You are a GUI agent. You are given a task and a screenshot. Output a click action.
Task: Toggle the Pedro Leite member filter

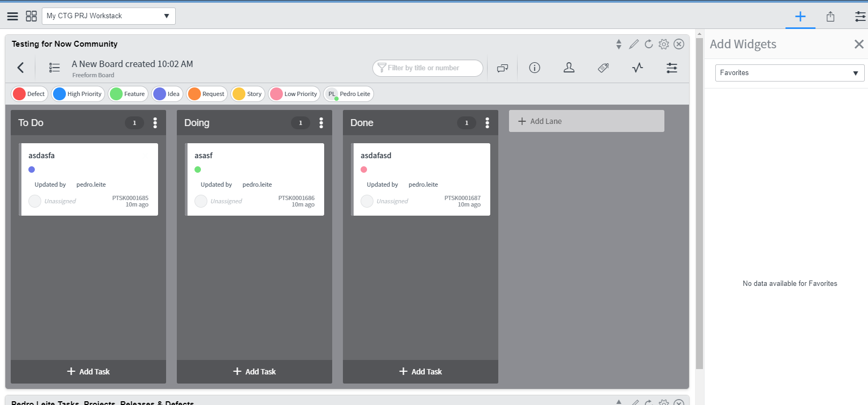point(349,94)
